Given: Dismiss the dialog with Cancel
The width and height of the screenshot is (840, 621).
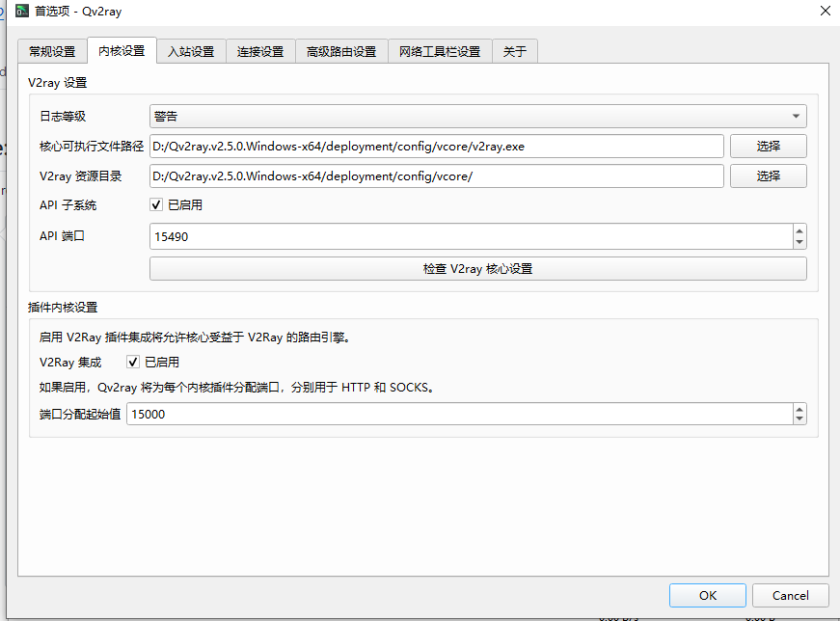Looking at the screenshot, I should click(790, 595).
